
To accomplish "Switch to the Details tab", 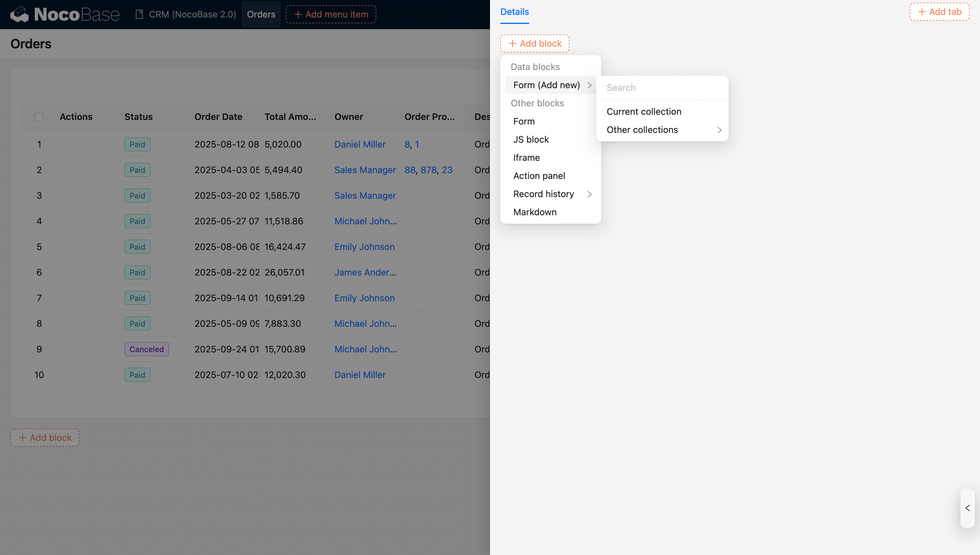I will coord(514,12).
